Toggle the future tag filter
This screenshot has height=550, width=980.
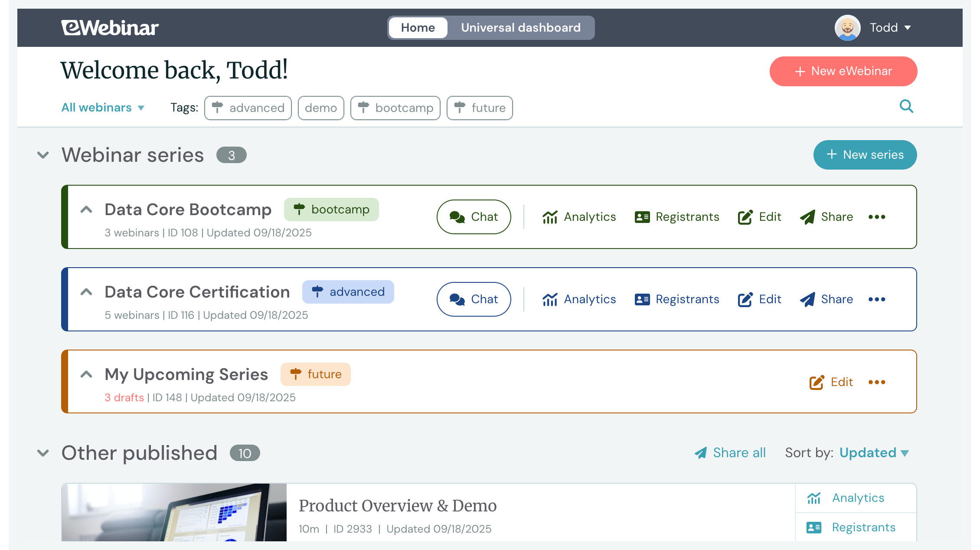tap(480, 108)
